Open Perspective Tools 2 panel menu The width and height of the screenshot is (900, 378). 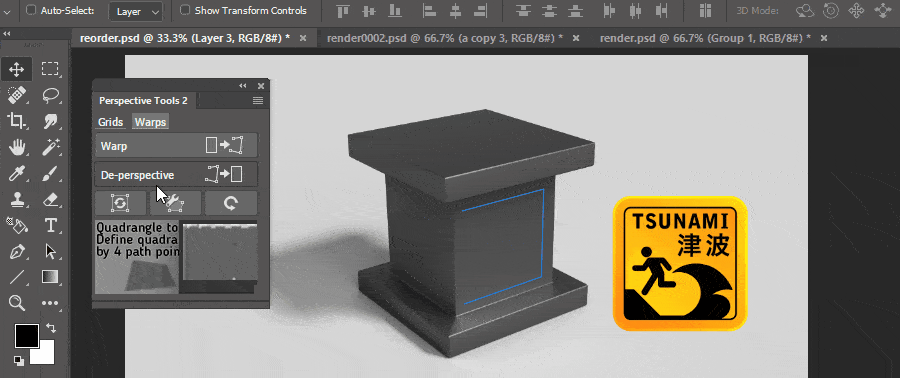[x=258, y=100]
